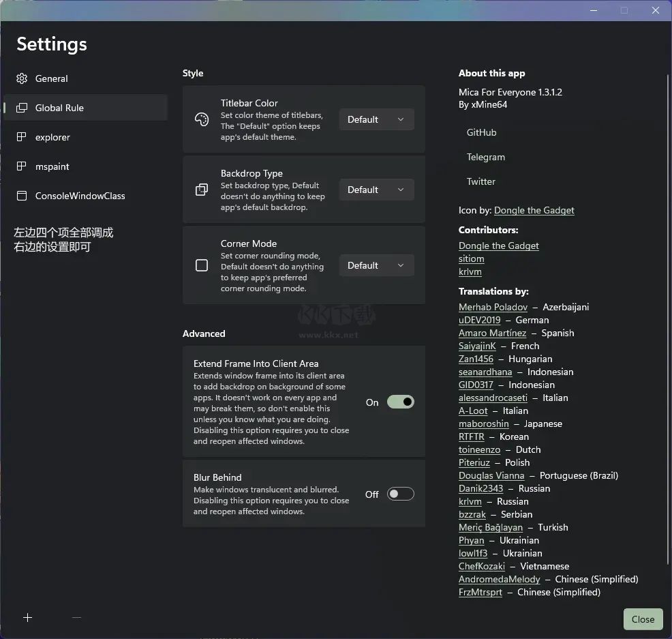This screenshot has width=672, height=639.
Task: Click the General gear icon in sidebar
Action: pos(22,78)
